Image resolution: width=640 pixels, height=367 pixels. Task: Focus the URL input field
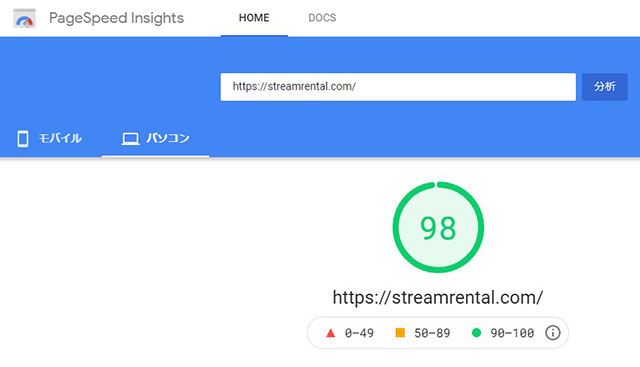tap(398, 87)
